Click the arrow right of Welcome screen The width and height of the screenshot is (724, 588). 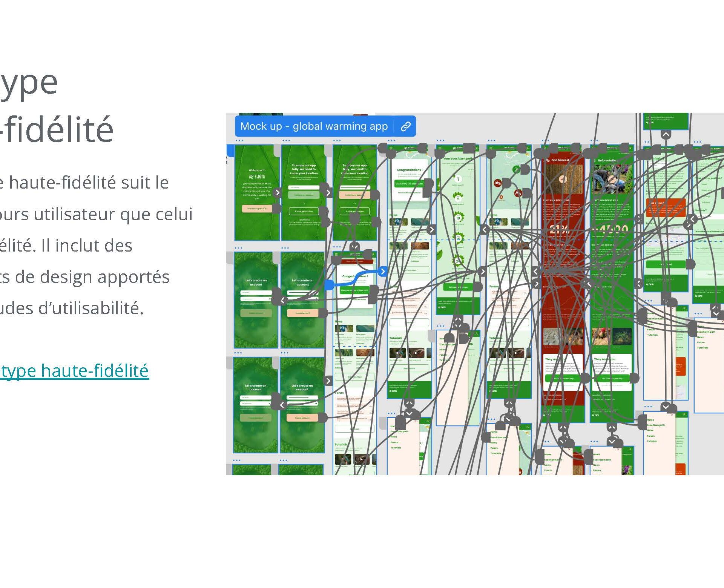coord(278,193)
